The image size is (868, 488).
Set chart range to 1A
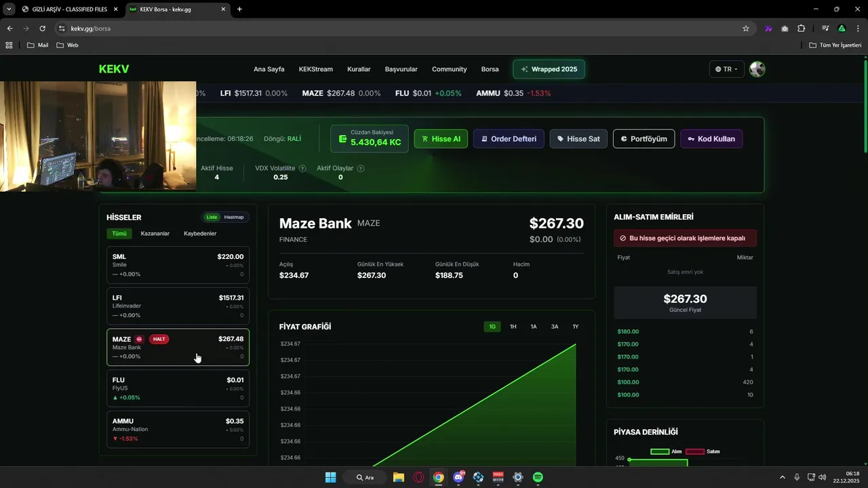pyautogui.click(x=534, y=327)
